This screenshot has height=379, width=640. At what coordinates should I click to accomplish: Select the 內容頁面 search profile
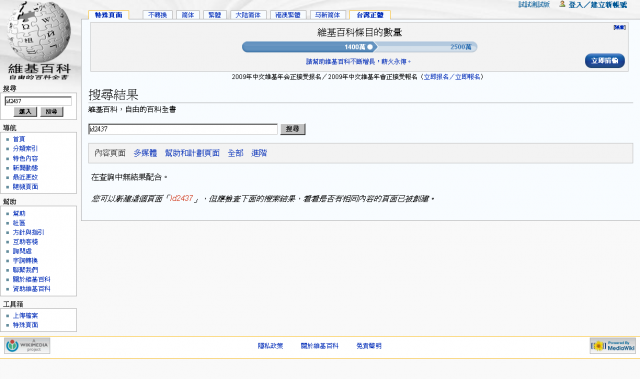tap(110, 153)
